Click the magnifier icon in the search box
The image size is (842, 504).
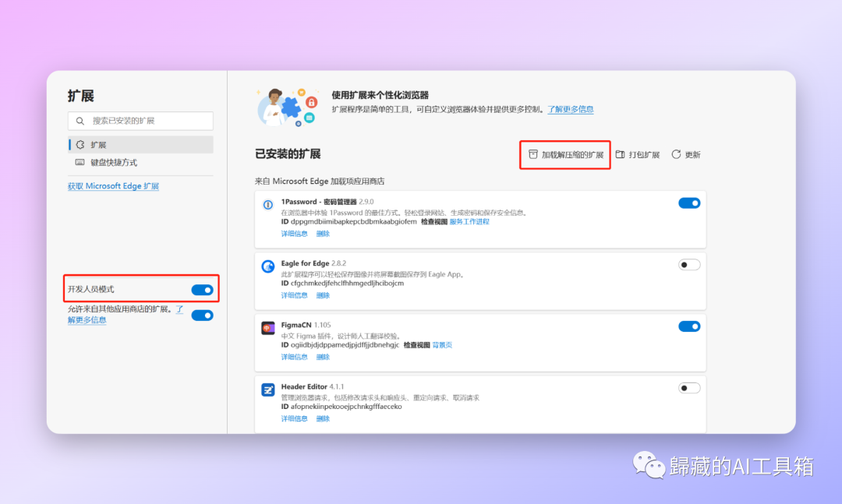tap(80, 122)
